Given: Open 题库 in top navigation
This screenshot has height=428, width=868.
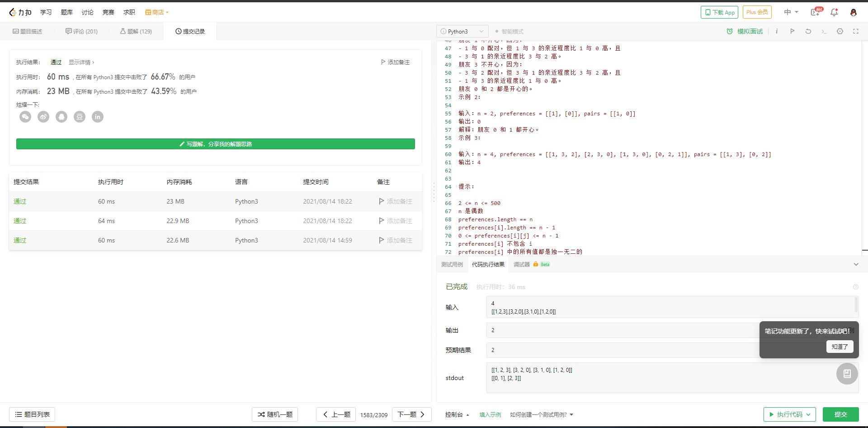Looking at the screenshot, I should (67, 12).
